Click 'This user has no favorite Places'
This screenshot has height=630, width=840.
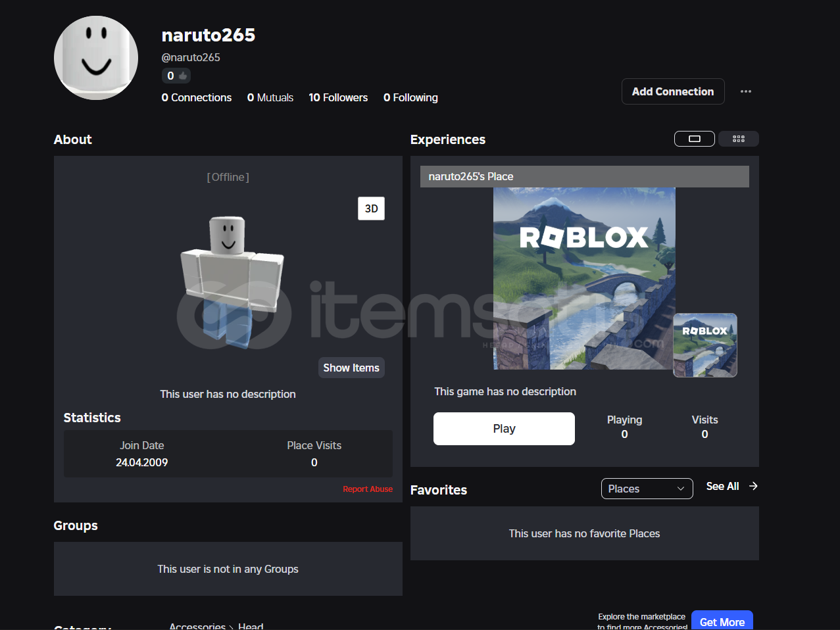[x=584, y=533]
